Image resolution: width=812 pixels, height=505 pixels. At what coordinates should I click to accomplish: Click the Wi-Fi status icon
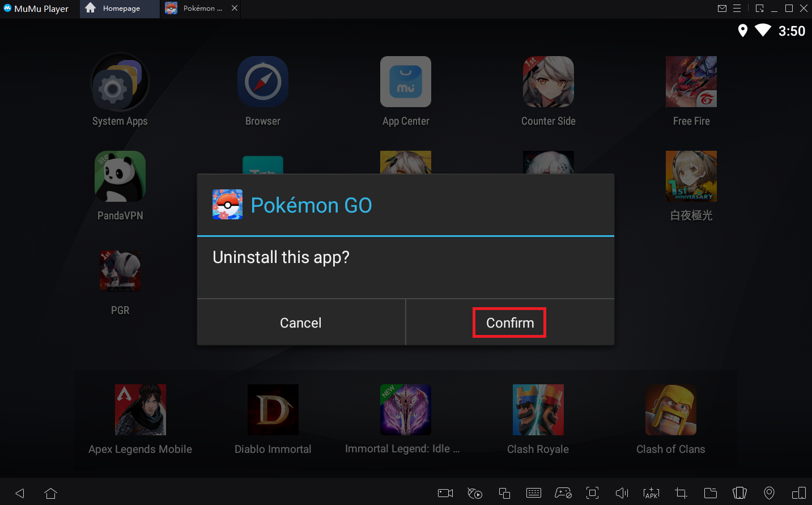click(763, 30)
